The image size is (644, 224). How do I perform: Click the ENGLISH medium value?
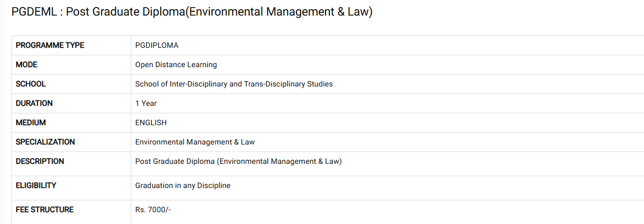click(x=151, y=122)
